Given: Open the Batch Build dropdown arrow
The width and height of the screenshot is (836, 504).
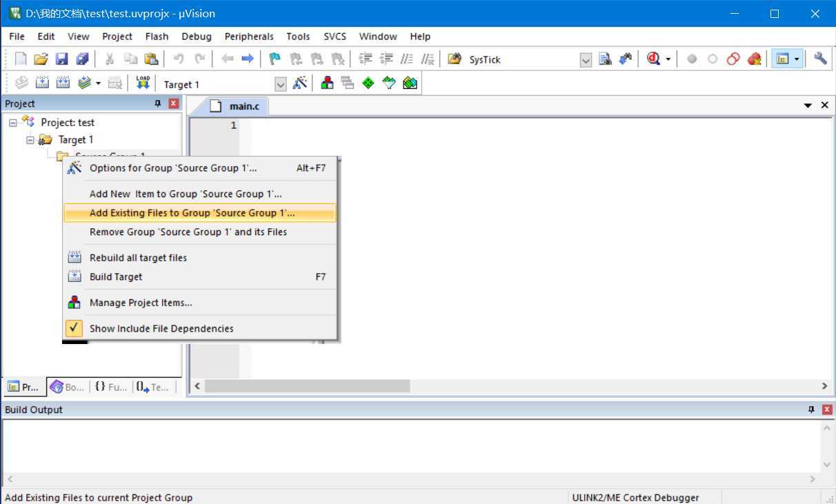Looking at the screenshot, I should tap(98, 83).
